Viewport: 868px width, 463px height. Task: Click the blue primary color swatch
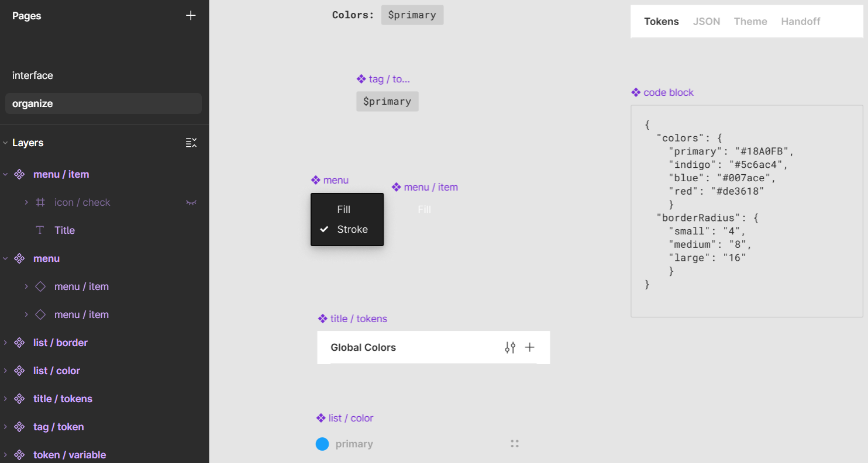coord(322,444)
